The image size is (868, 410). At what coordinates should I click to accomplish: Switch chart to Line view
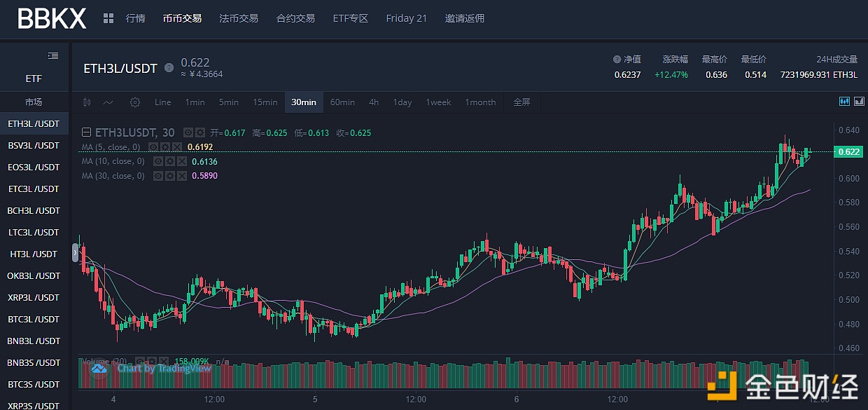coord(162,102)
